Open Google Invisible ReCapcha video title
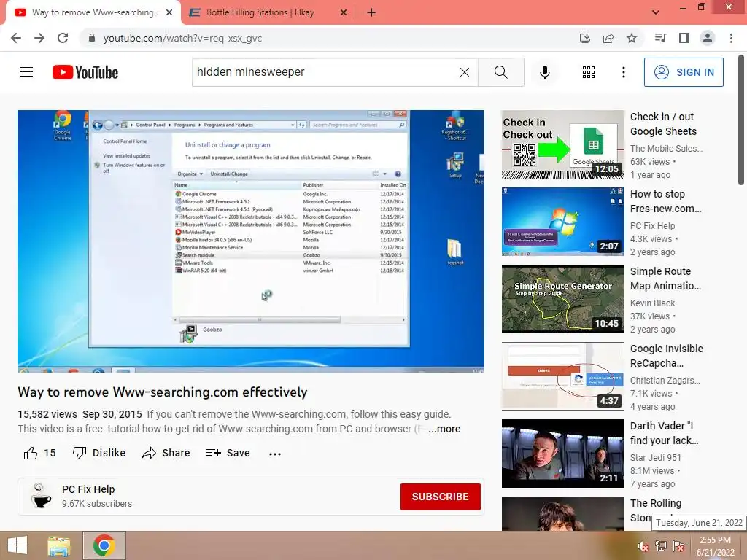 667,356
